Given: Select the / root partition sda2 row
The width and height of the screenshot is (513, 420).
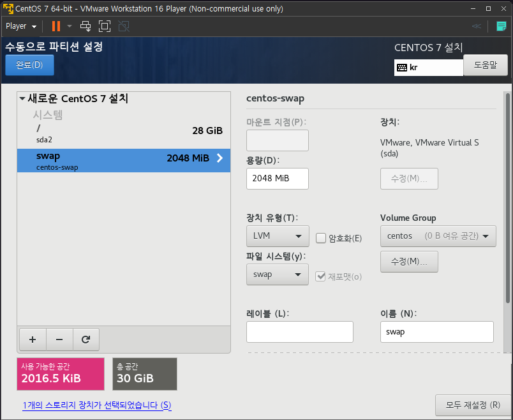Looking at the screenshot, I should [124, 133].
